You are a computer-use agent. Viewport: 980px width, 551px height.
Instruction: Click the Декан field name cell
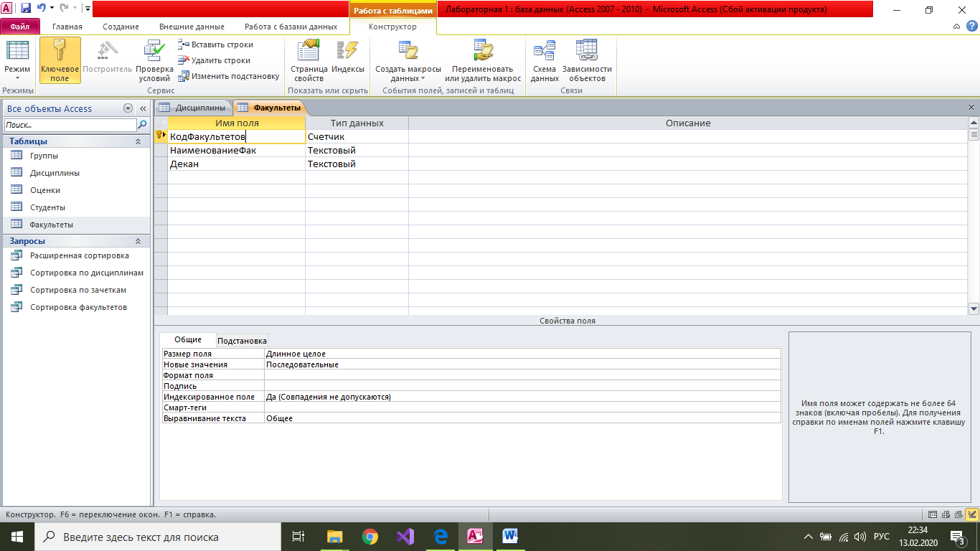pyautogui.click(x=236, y=164)
